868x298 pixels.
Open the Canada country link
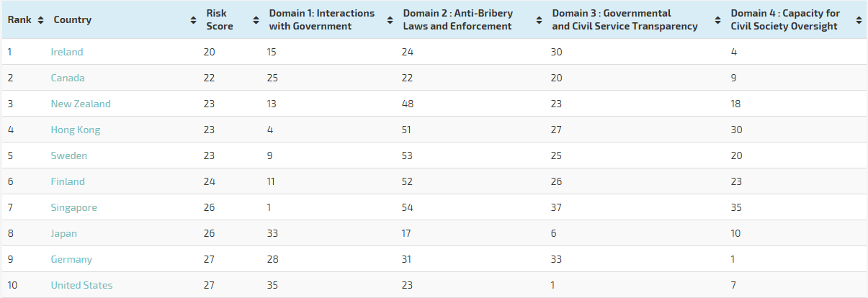point(68,78)
